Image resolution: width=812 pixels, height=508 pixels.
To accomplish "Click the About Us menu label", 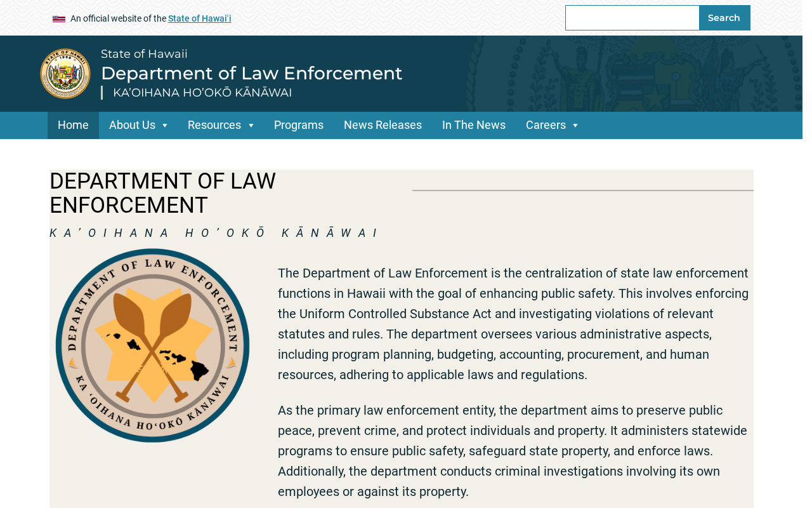I will point(132,125).
